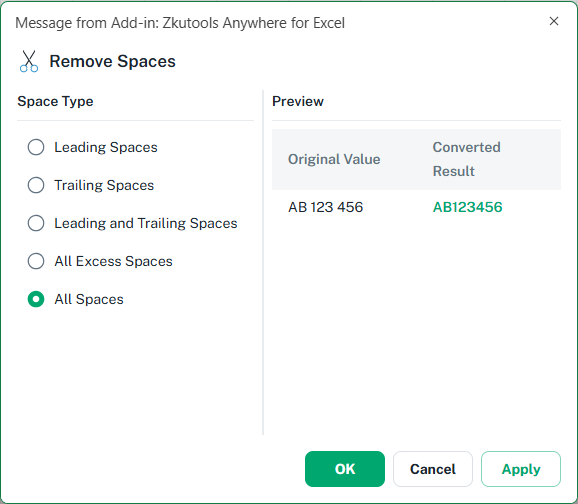Screen dimensions: 578x504
Task: Click the Apply button
Action: (521, 469)
